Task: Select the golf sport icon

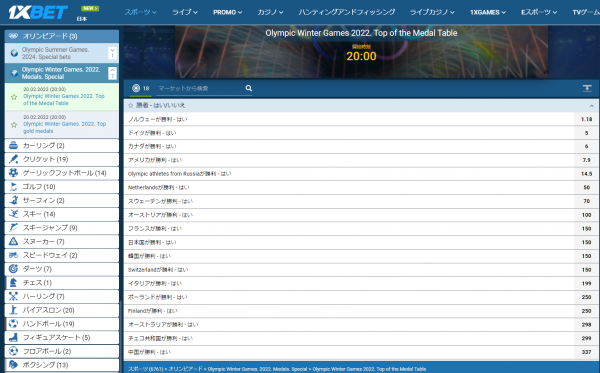Action: click(x=13, y=187)
